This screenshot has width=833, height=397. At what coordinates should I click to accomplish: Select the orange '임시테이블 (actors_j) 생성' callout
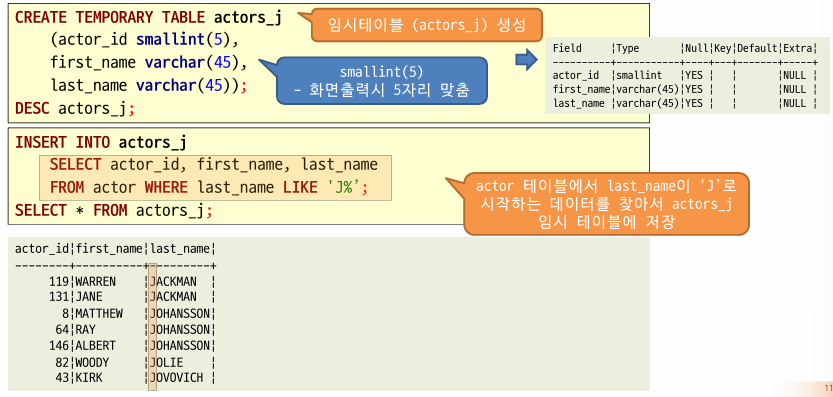click(x=427, y=25)
